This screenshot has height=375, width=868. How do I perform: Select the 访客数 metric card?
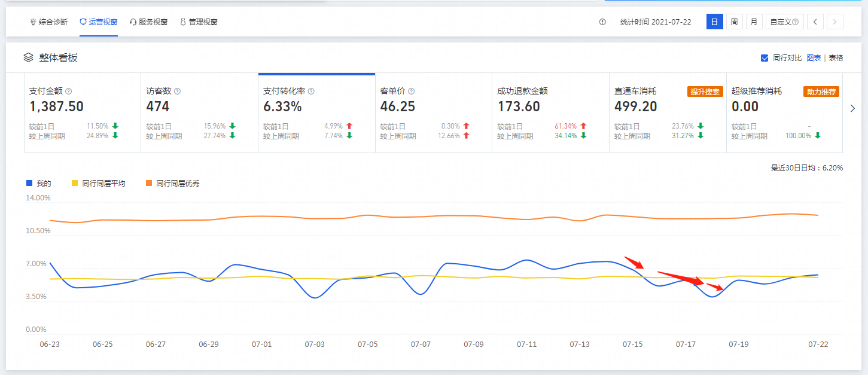(x=199, y=113)
